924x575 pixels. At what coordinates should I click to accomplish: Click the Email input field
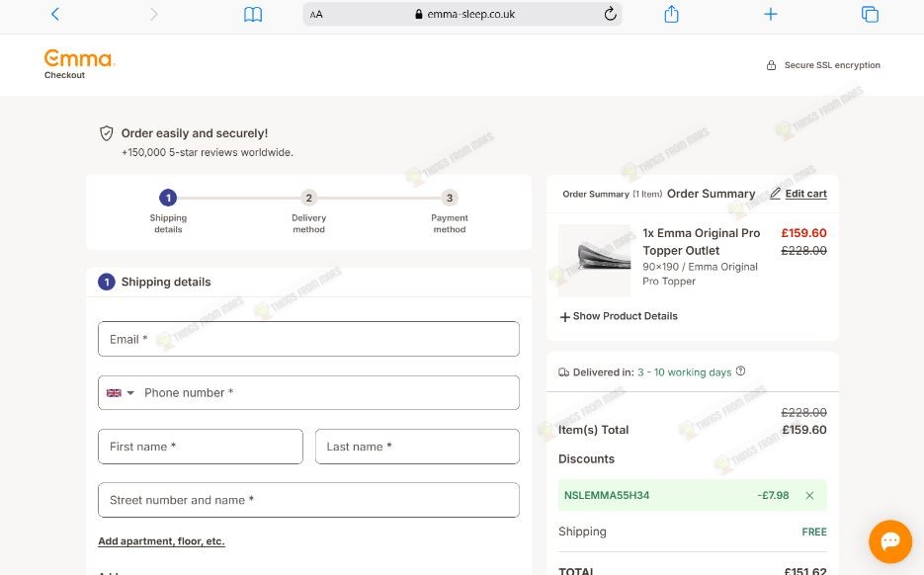pyautogui.click(x=308, y=339)
